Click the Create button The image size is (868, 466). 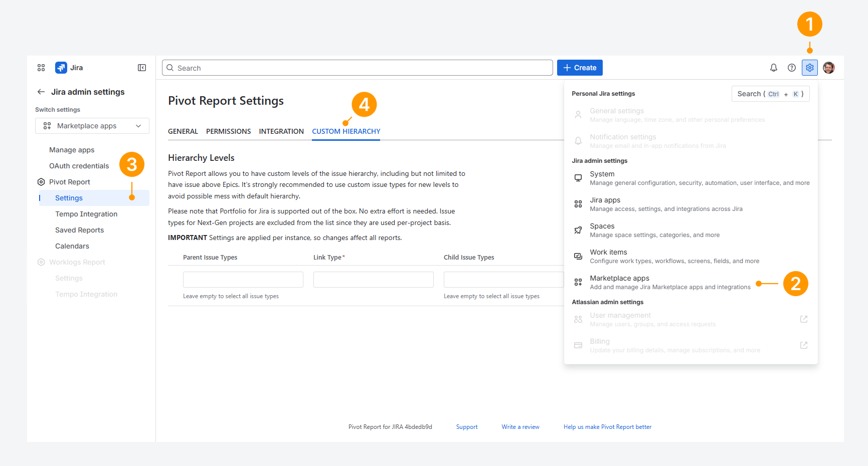[580, 68]
